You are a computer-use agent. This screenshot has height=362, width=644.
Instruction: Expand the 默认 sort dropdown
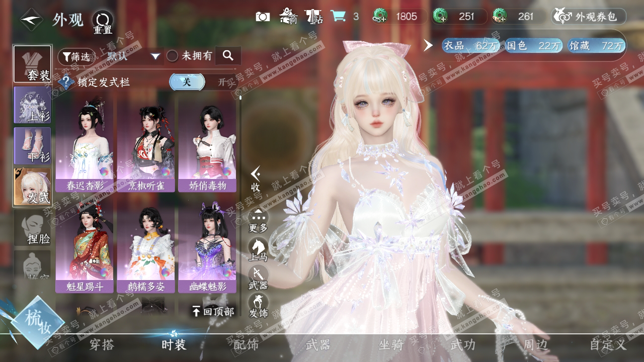133,56
